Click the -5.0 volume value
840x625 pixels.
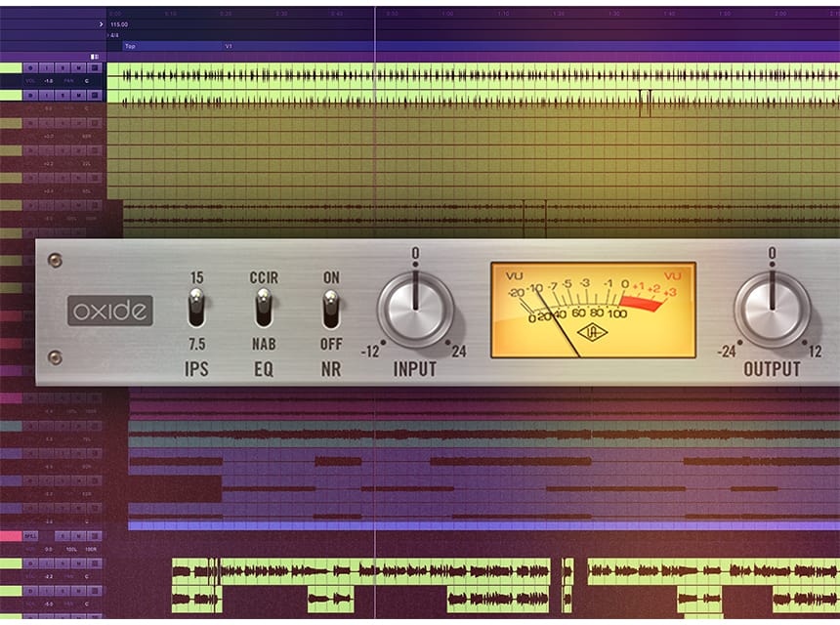48,604
